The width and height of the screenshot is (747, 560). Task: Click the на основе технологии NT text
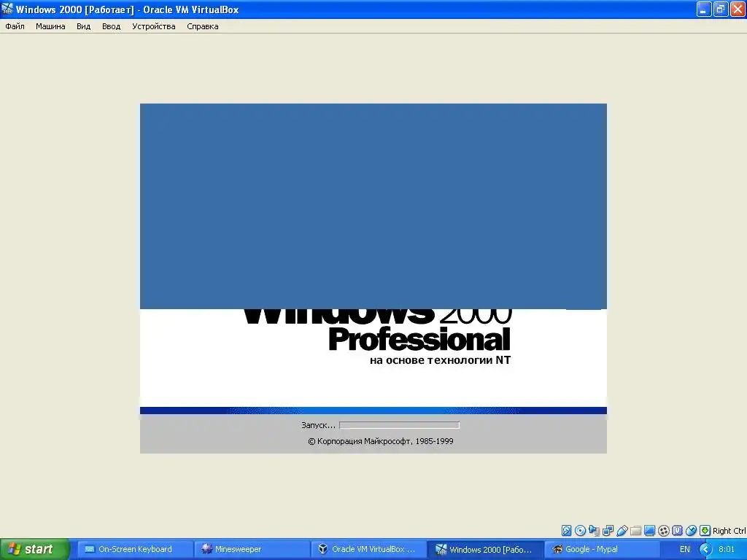440,360
